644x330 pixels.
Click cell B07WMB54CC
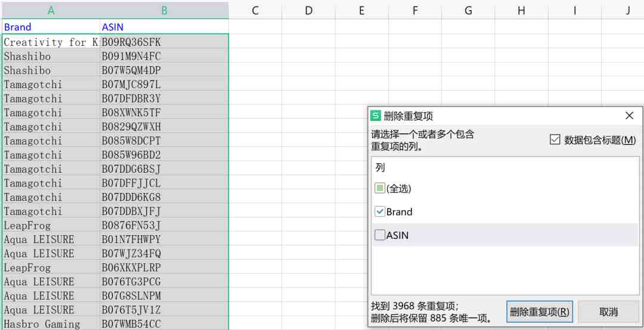pos(165,324)
